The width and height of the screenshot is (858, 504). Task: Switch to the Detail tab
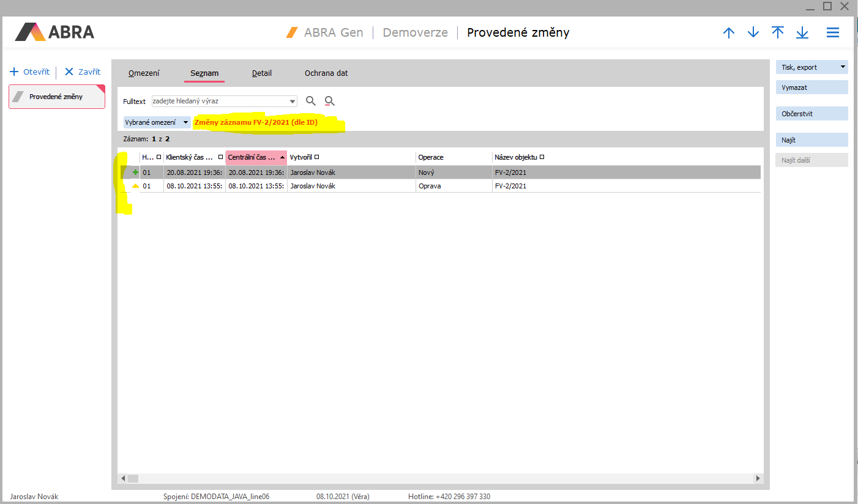pyautogui.click(x=262, y=73)
